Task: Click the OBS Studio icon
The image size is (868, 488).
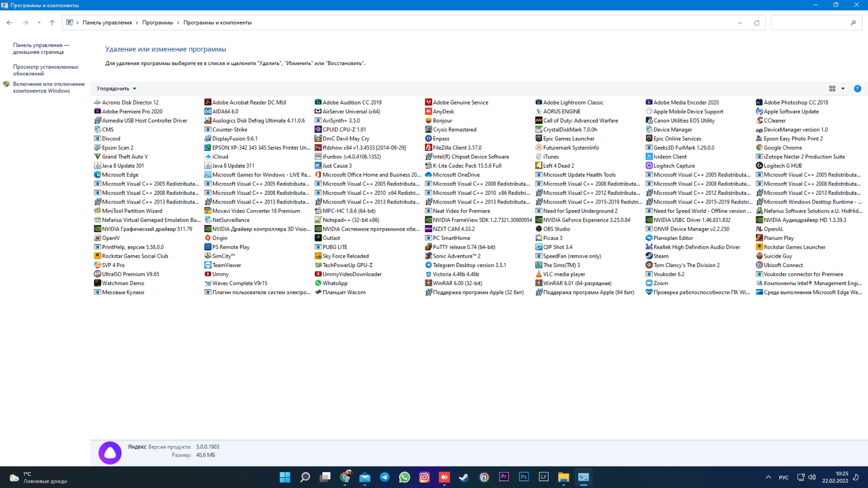Action: click(x=539, y=229)
